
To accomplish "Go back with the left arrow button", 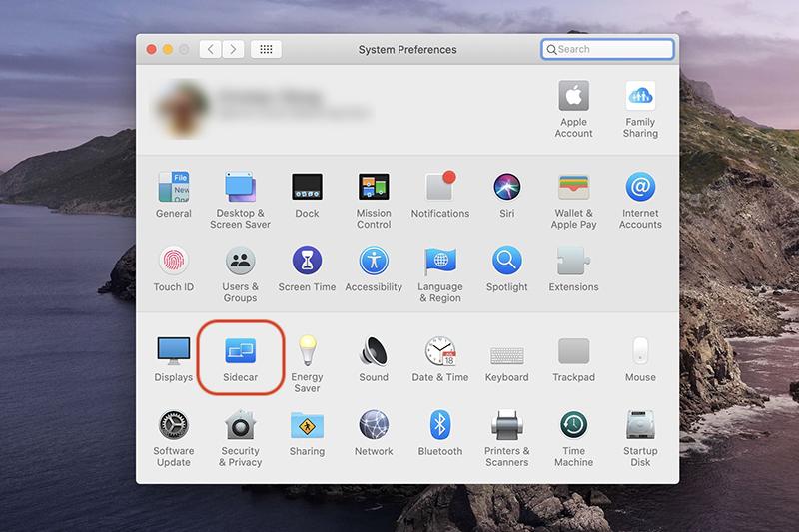I will coord(211,49).
